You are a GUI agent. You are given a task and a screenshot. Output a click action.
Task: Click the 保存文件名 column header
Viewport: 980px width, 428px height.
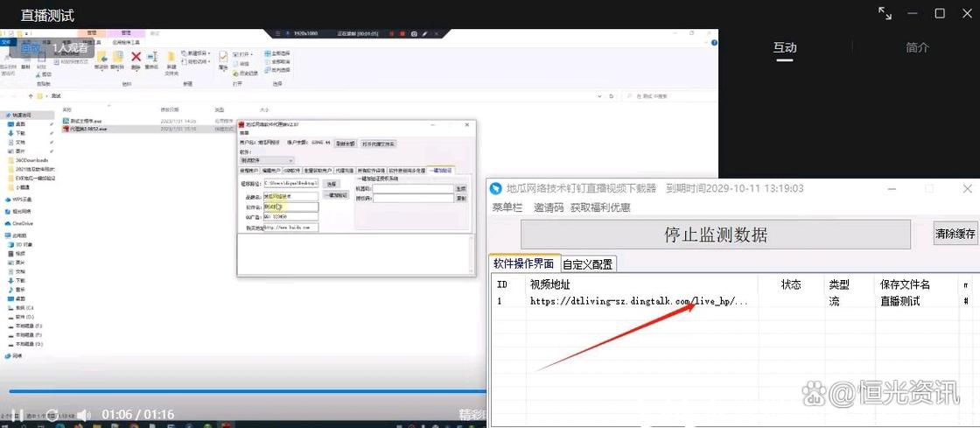[x=905, y=284]
